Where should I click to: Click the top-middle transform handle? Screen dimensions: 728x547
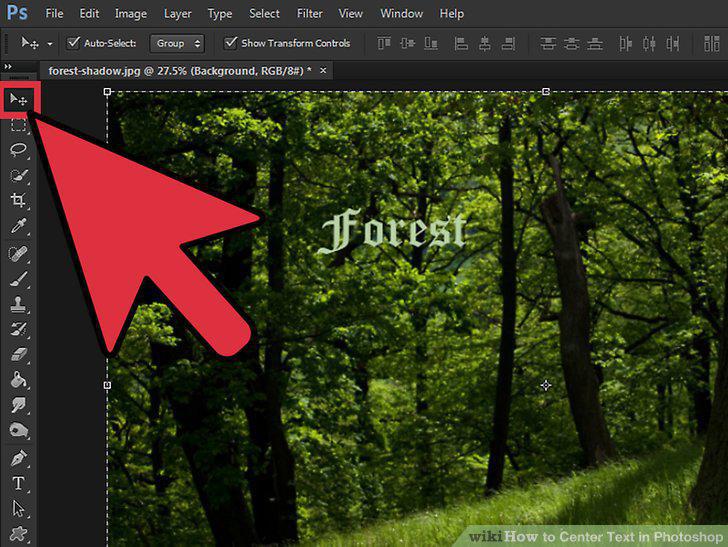click(546, 92)
